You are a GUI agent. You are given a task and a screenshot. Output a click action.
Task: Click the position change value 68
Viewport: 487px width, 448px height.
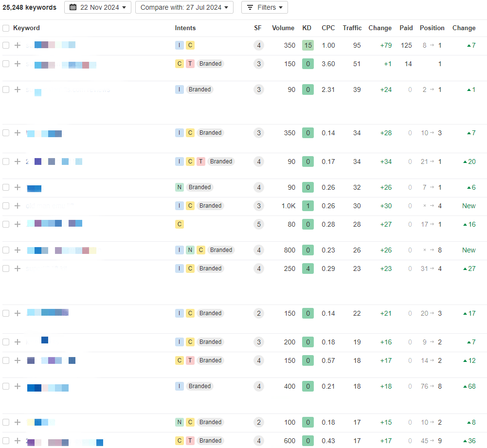[x=469, y=386]
